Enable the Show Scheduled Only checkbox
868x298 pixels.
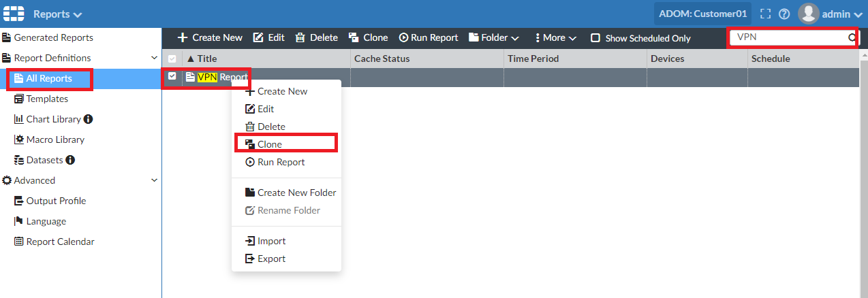pyautogui.click(x=595, y=38)
